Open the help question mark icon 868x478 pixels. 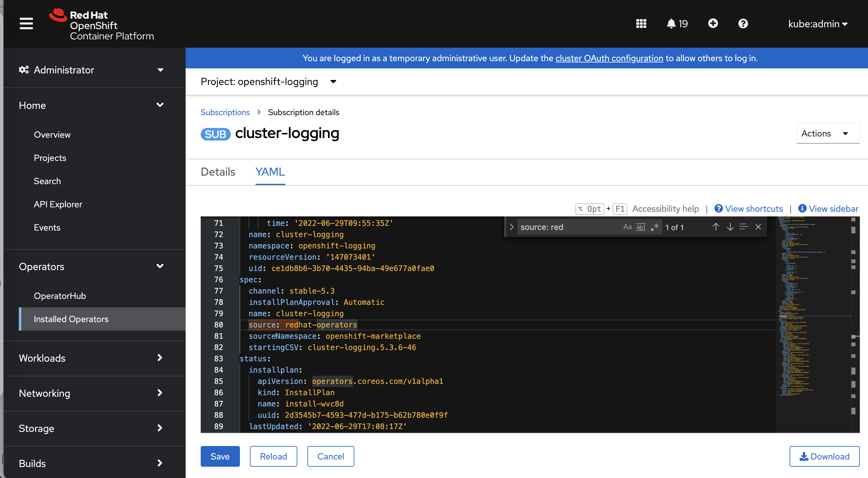point(743,24)
